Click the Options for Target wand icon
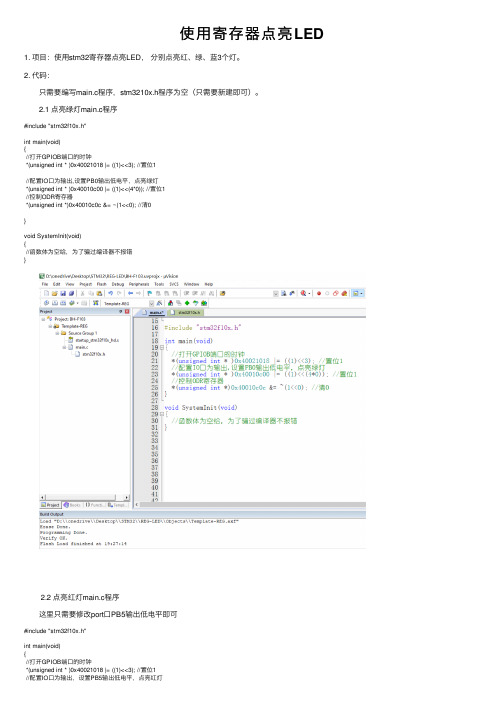 coord(159,303)
